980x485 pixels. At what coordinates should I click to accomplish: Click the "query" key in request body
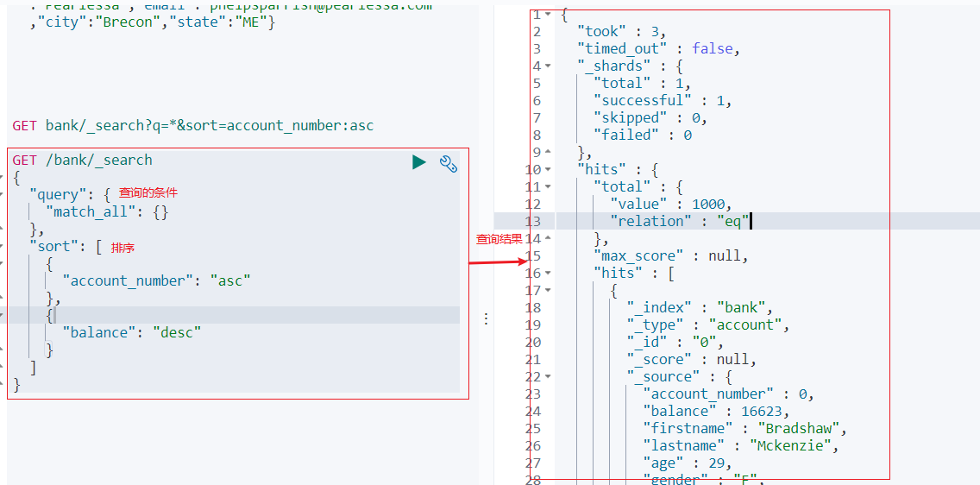click(x=58, y=194)
